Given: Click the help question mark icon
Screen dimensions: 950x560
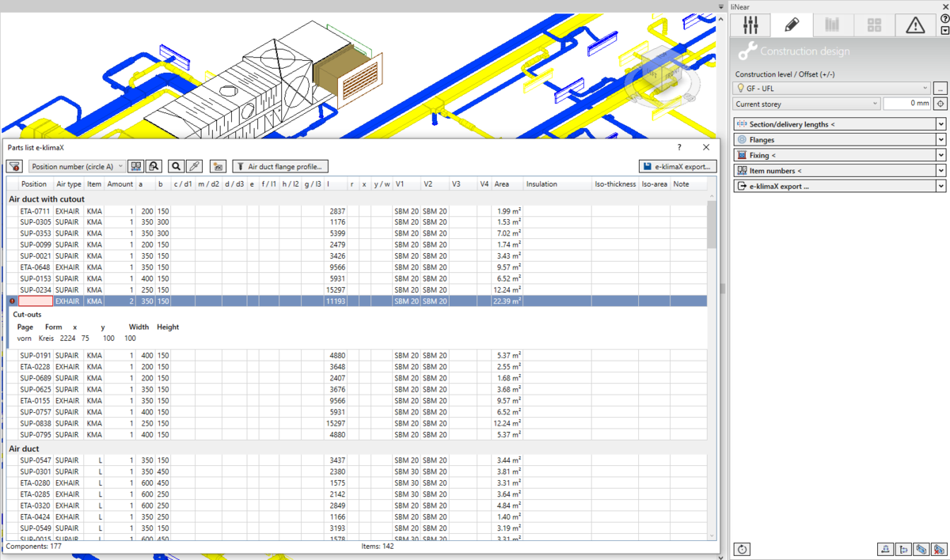Looking at the screenshot, I should 944,18.
